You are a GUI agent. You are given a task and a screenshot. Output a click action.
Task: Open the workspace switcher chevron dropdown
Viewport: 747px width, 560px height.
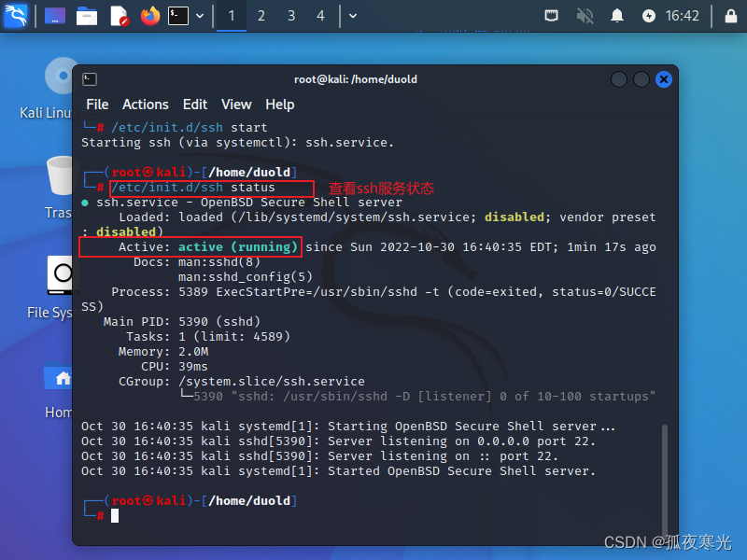click(351, 15)
